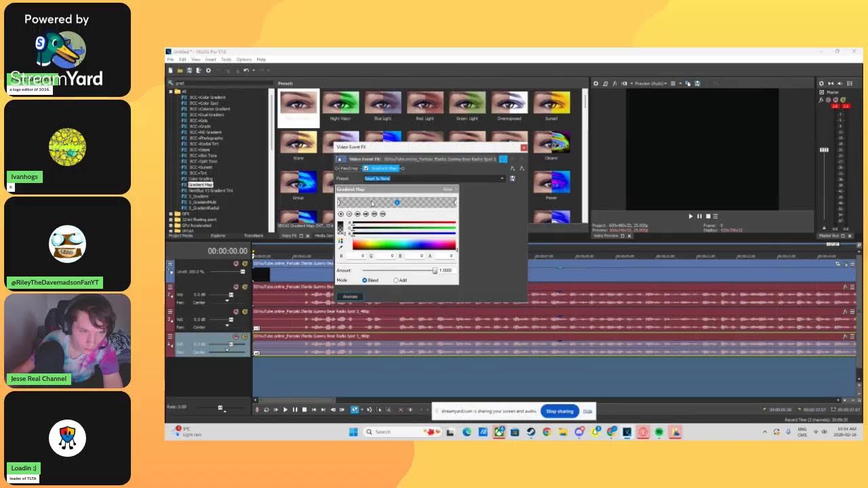Screen dimensions: 868x488
Task: Open the Edit menu
Action: click(x=182, y=60)
